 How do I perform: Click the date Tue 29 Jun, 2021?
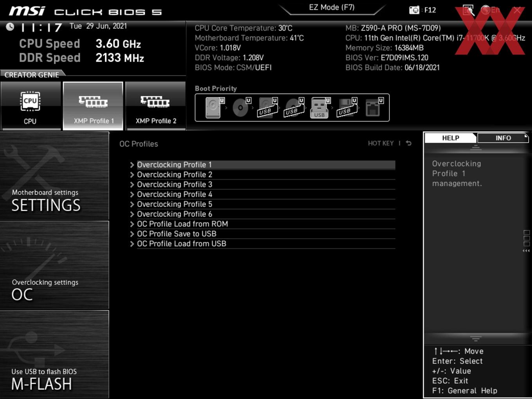click(x=98, y=26)
